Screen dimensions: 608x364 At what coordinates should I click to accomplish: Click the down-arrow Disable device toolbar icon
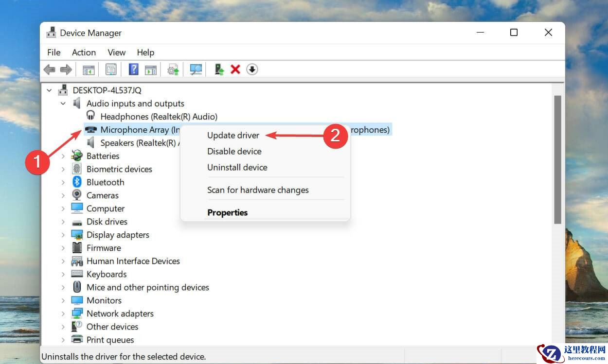click(x=251, y=70)
